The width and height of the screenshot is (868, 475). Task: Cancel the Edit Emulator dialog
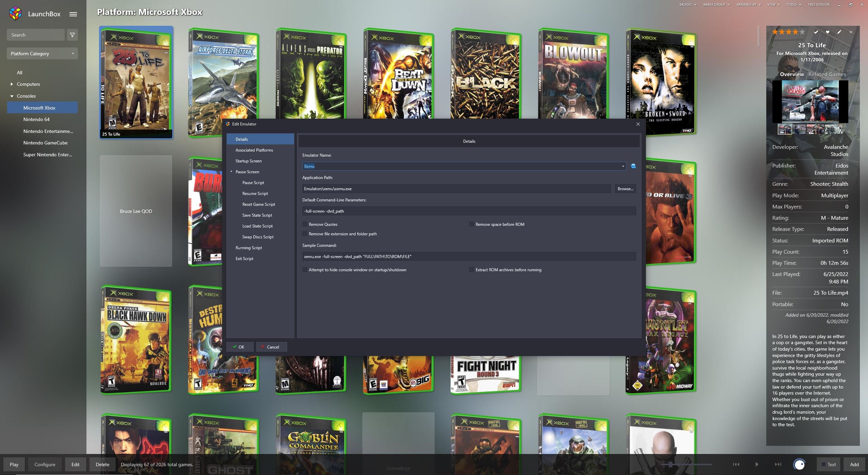tap(272, 347)
